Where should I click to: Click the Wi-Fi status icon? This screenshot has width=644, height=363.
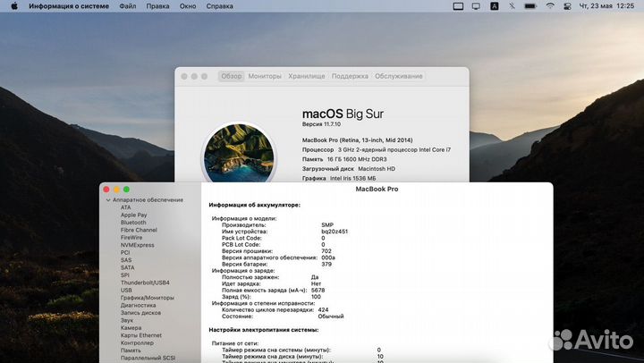550,6
